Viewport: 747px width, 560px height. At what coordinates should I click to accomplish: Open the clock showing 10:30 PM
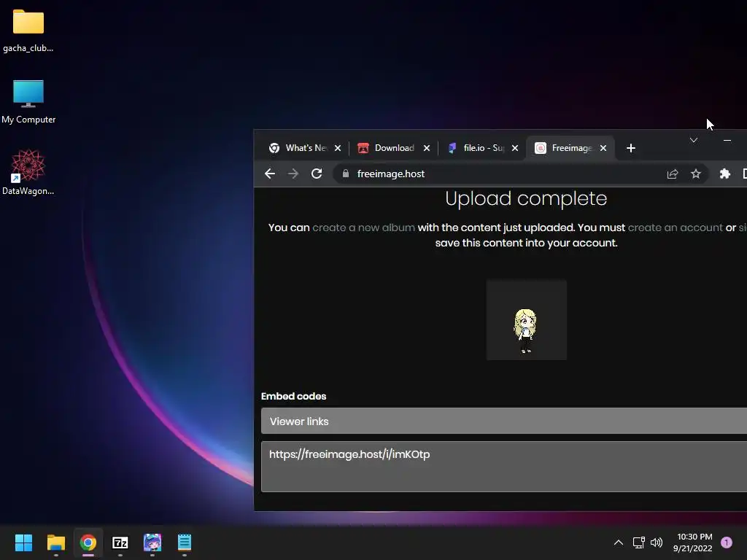693,542
